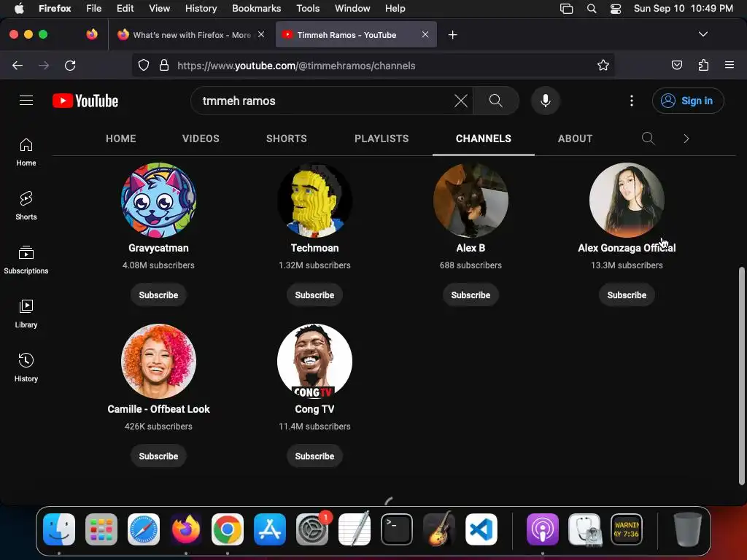
Task: Expand more channel tabs with right chevron
Action: (686, 139)
